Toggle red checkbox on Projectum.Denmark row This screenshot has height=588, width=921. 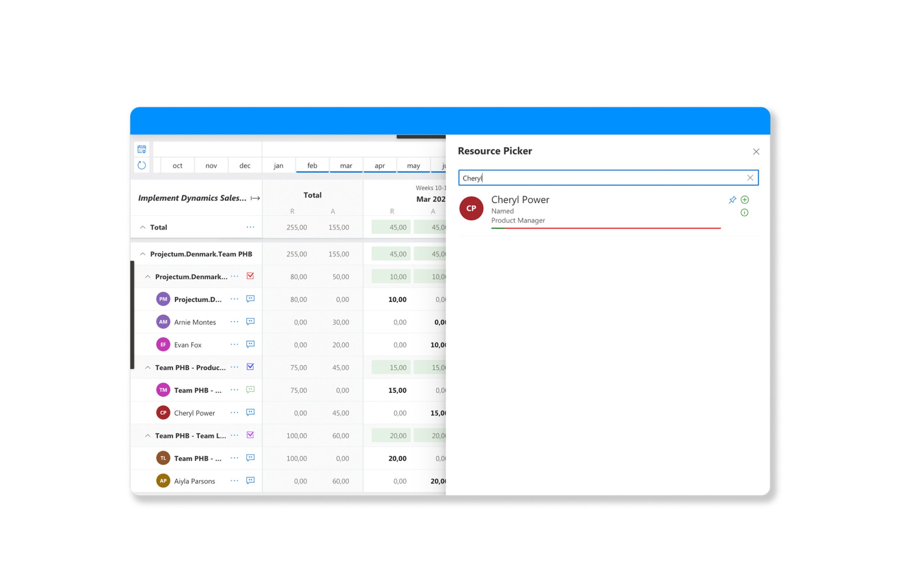[250, 276]
